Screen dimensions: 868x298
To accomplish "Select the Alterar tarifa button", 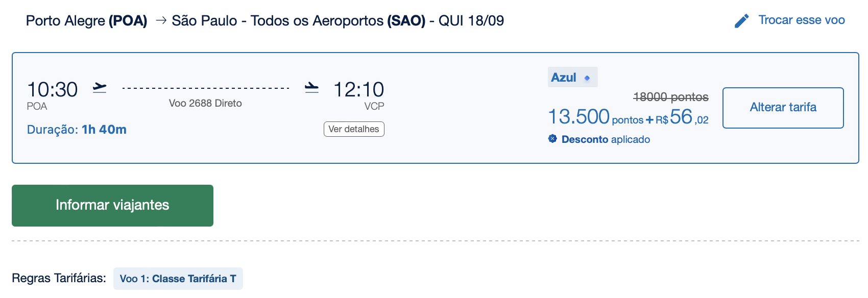I will tap(783, 108).
